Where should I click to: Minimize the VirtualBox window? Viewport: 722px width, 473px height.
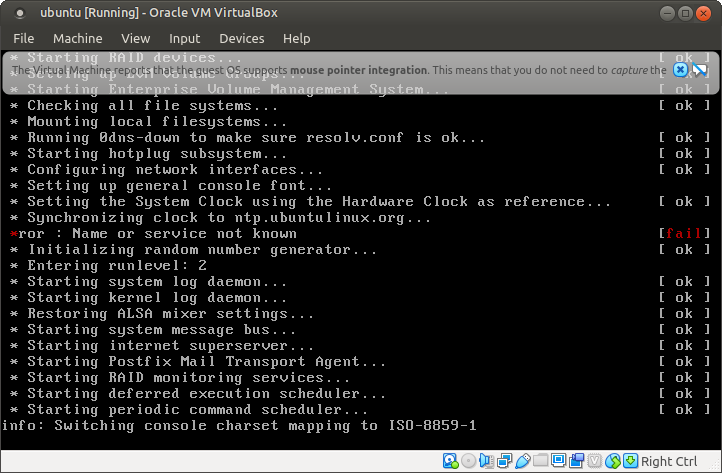tap(667, 13)
